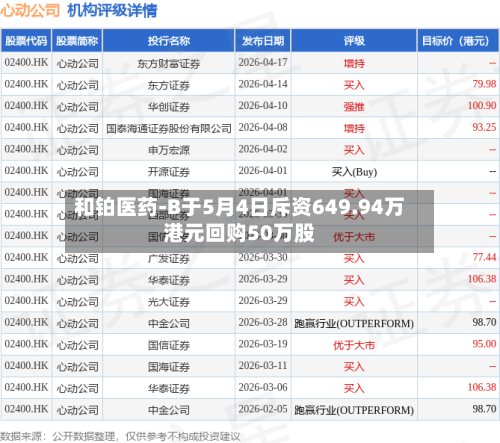Click 国海证券 cell dated 2026-03-11

169,367
